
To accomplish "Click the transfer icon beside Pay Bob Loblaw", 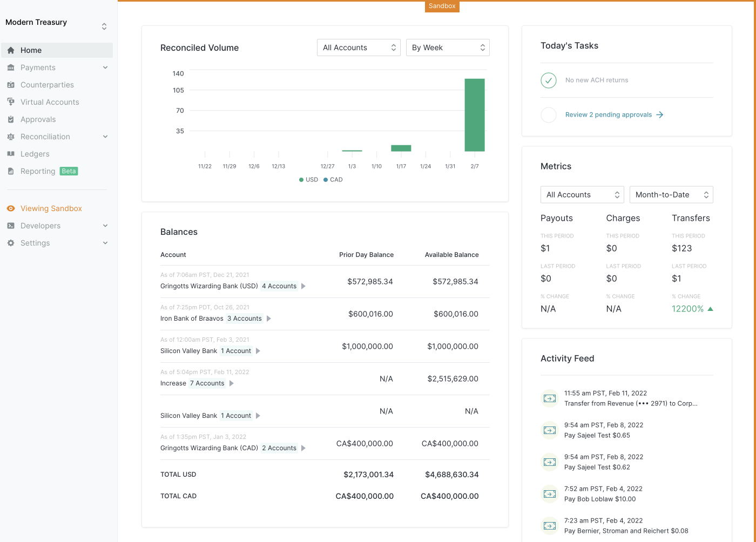I will point(549,493).
